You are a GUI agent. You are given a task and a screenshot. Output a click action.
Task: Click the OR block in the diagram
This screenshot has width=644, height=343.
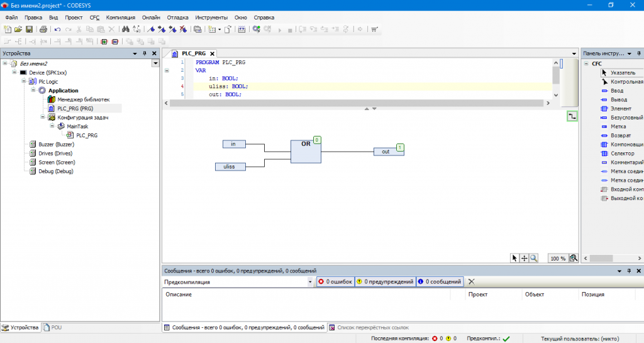[306, 151]
